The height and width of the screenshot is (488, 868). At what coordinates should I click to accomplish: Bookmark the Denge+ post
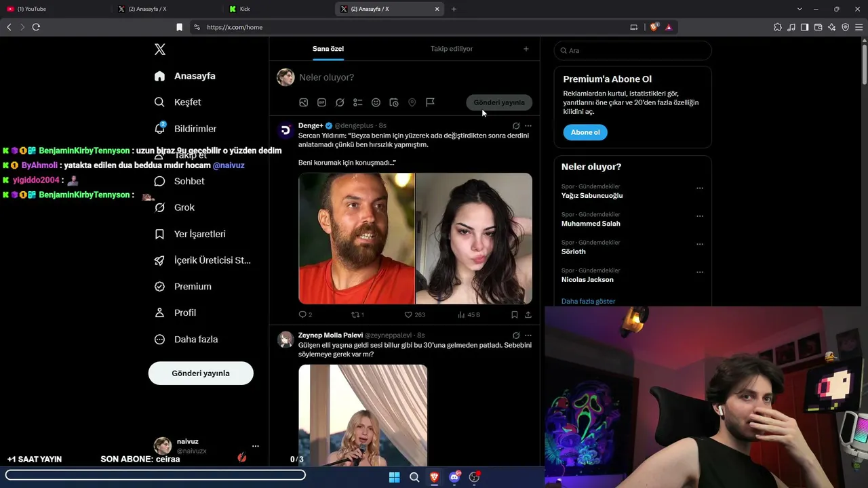(x=515, y=314)
